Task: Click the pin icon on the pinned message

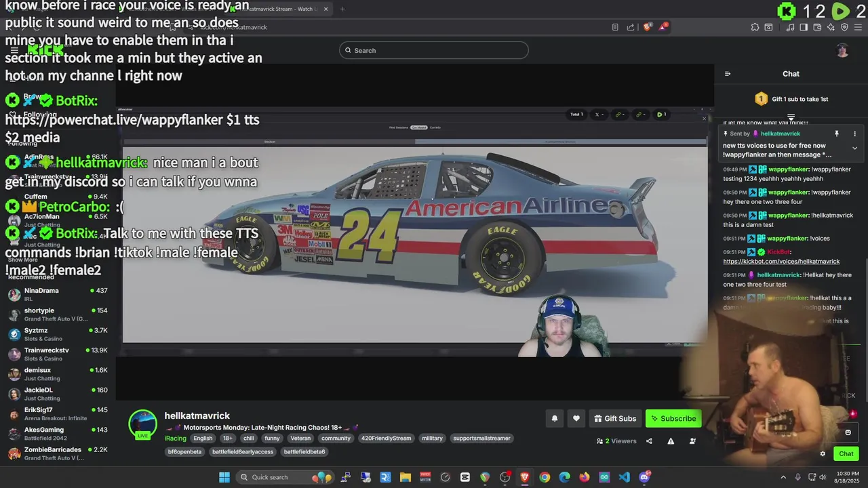Action: pyautogui.click(x=837, y=134)
